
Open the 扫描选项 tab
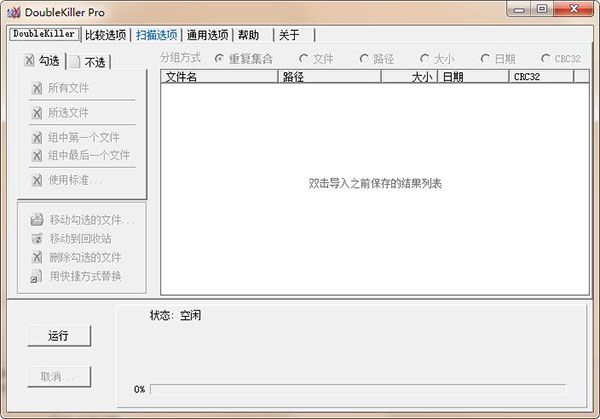pyautogui.click(x=157, y=35)
